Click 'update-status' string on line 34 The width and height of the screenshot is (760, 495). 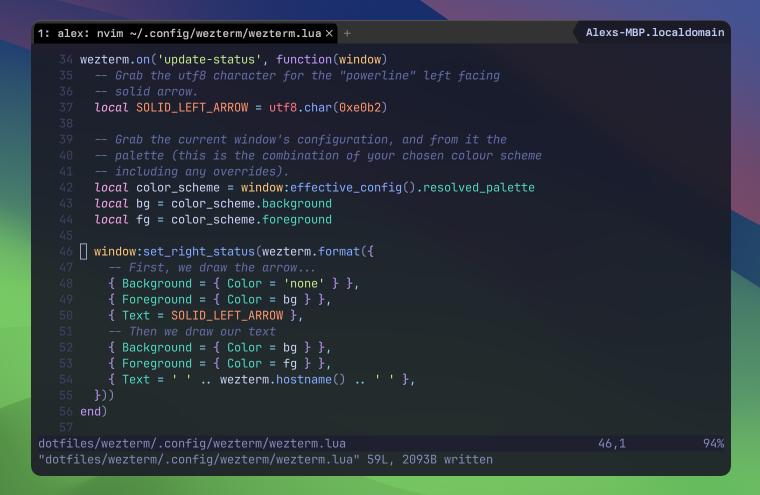[209, 60]
